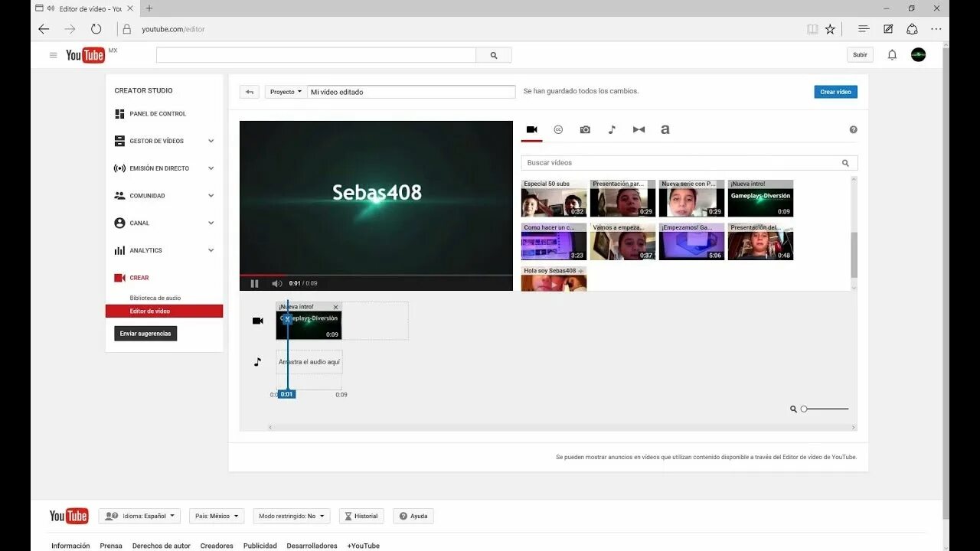Click the timeline zoom magnifier icon
Image resolution: width=980 pixels, height=551 pixels.
point(793,409)
